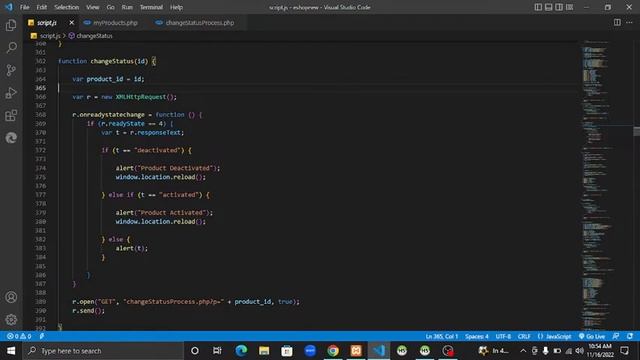
Task: Click line number 372 in the gutter
Action: click(x=40, y=150)
